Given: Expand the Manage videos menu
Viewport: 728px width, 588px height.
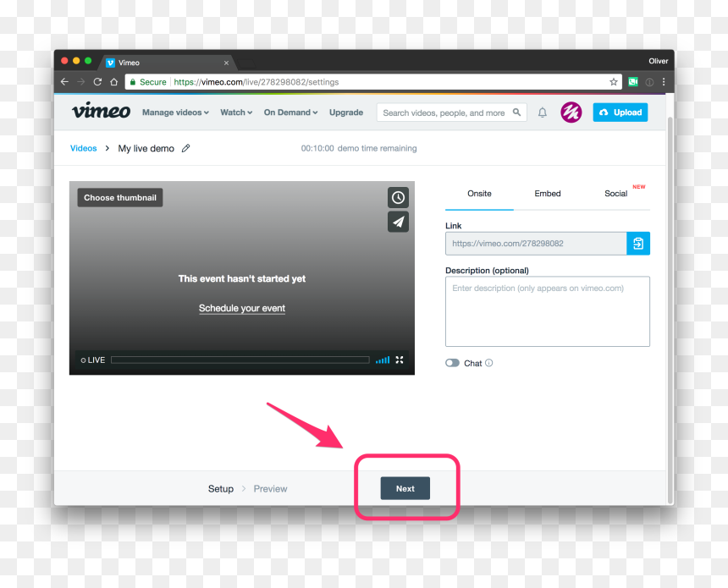Looking at the screenshot, I should (x=175, y=113).
